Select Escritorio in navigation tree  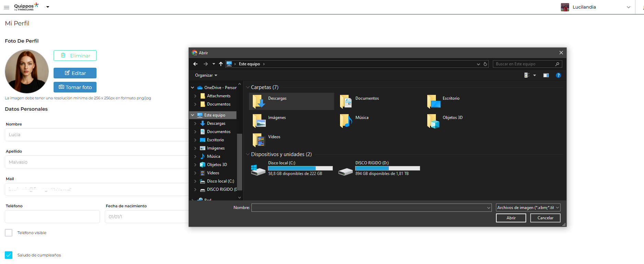point(215,140)
